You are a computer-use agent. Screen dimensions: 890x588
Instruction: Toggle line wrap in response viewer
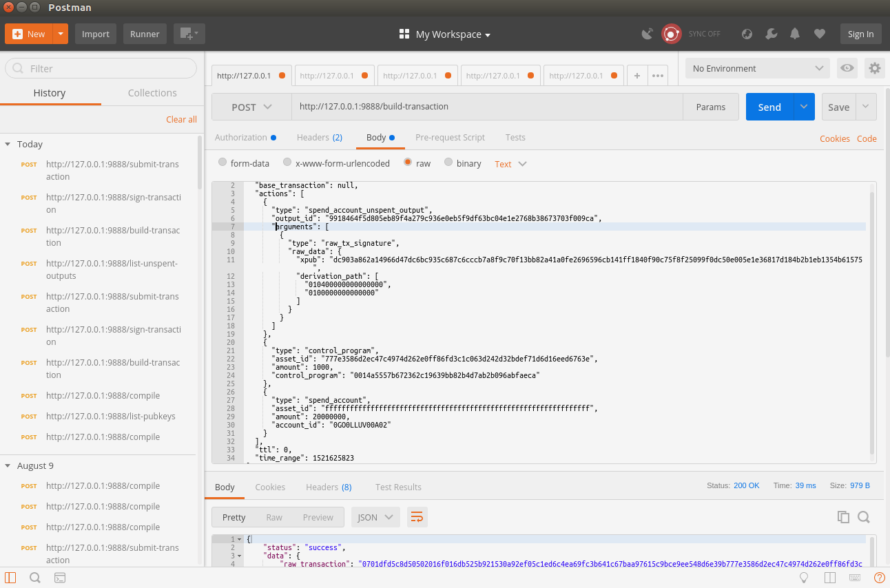click(417, 517)
